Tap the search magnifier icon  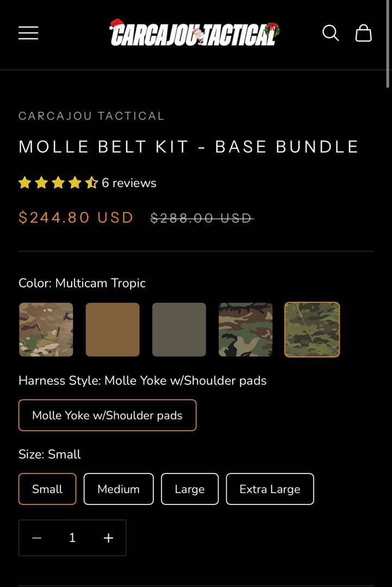coord(330,33)
